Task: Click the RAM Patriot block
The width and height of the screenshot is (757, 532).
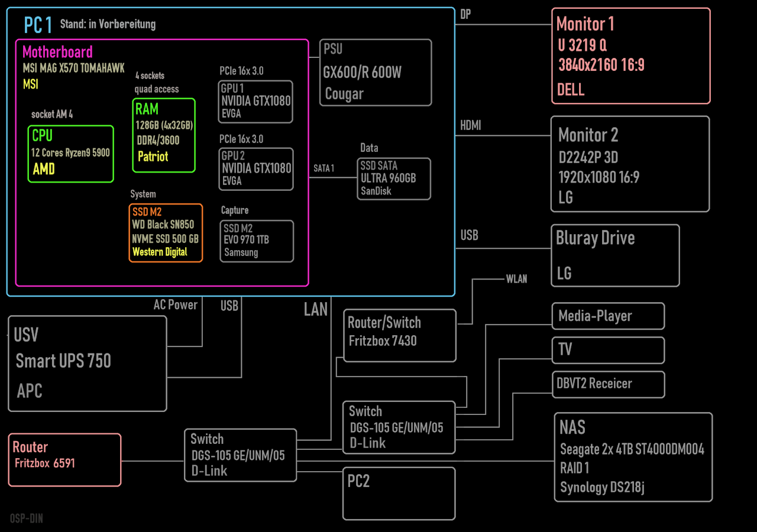Action: (x=164, y=135)
